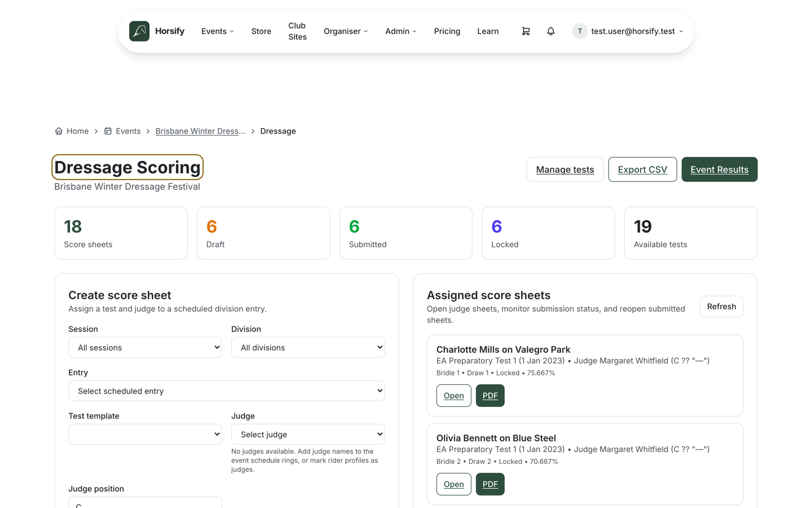Open the Select scheduled entry dropdown

point(227,391)
